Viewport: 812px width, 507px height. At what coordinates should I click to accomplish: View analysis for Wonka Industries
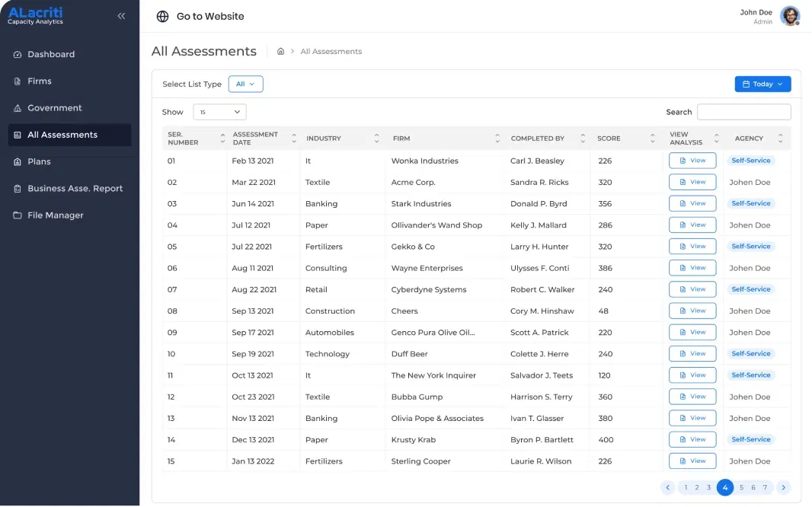click(x=692, y=161)
